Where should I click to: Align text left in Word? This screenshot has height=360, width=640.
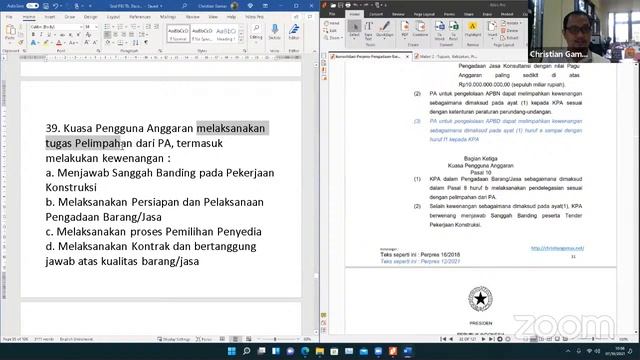point(107,35)
